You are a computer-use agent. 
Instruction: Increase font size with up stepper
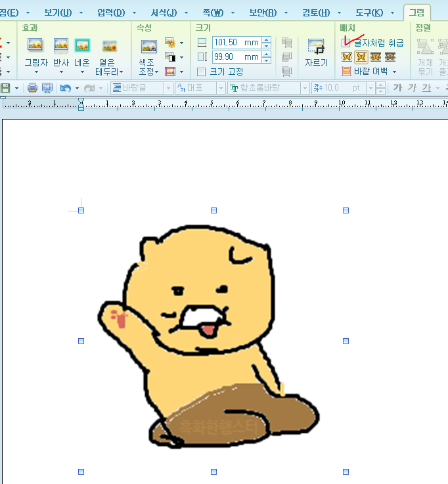pyautogui.click(x=381, y=85)
